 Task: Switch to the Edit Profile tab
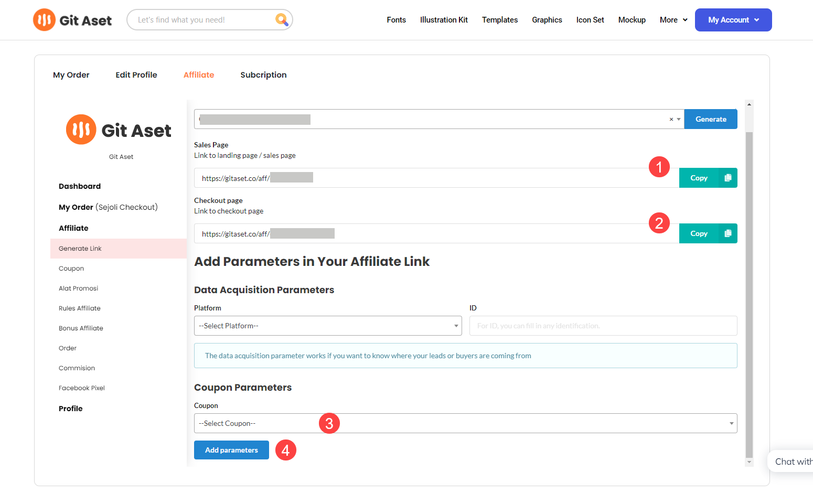click(x=136, y=75)
